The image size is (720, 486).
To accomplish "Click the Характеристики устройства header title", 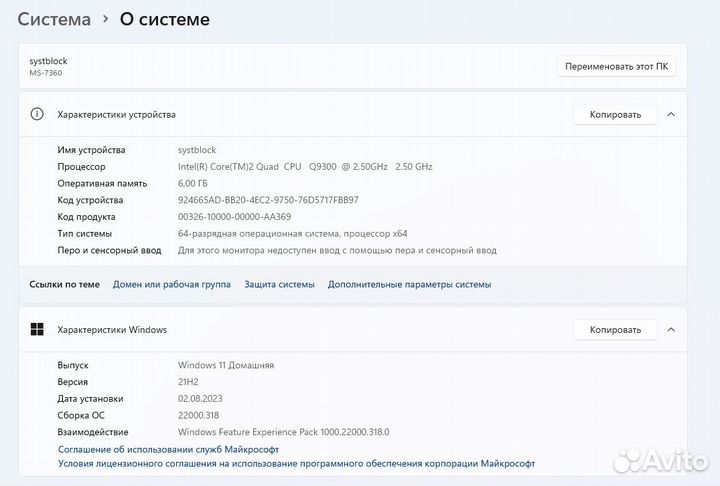I will 116,114.
